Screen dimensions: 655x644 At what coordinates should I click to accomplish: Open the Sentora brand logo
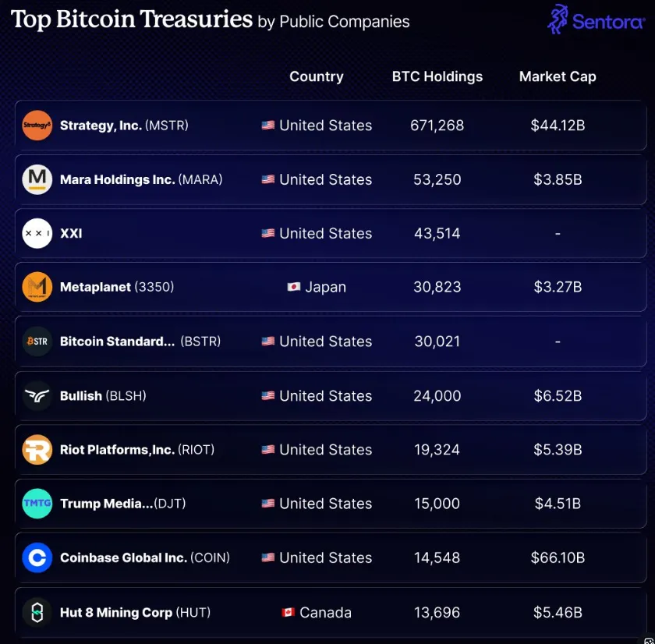click(x=595, y=19)
